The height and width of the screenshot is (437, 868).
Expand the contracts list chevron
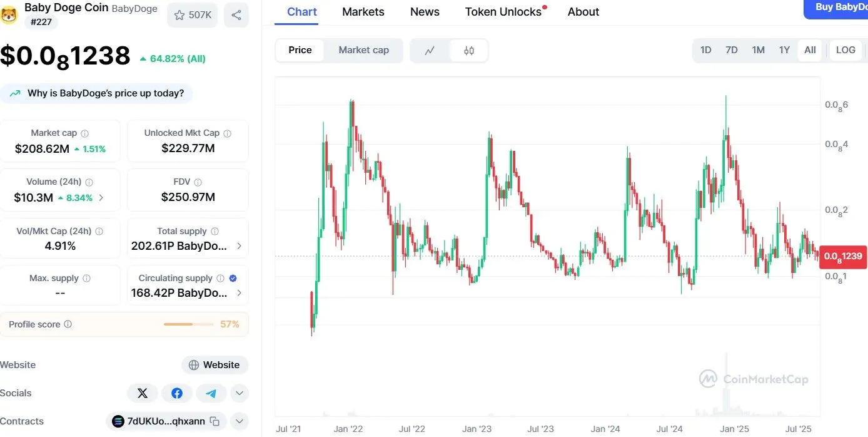(x=239, y=421)
